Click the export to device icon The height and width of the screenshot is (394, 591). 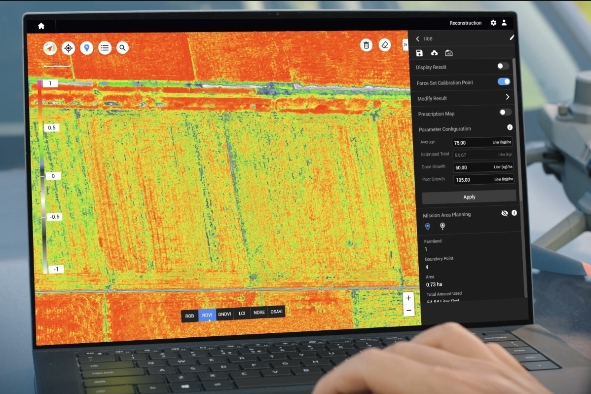click(x=449, y=53)
